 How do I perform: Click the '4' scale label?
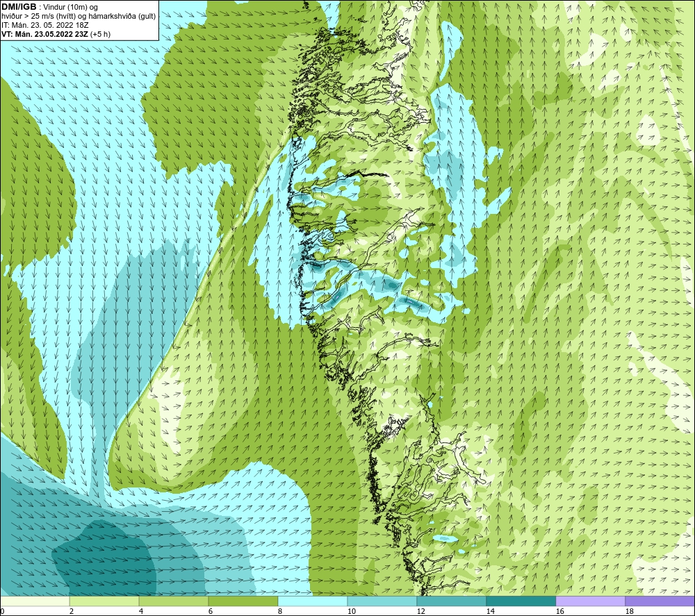pos(141,612)
